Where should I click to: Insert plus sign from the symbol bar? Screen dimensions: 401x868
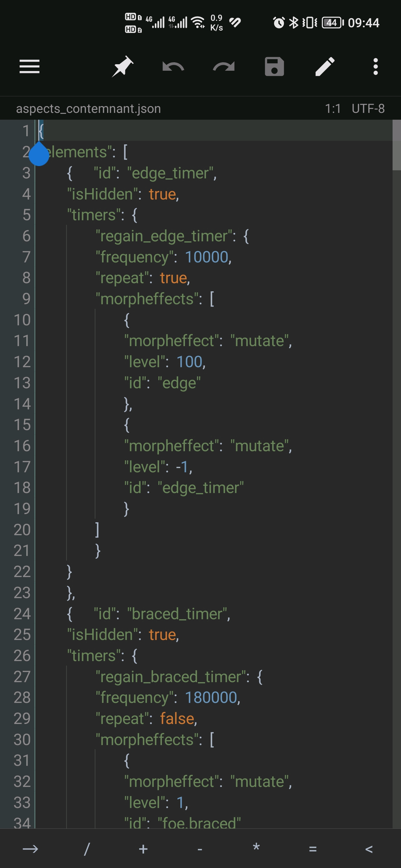click(x=143, y=849)
